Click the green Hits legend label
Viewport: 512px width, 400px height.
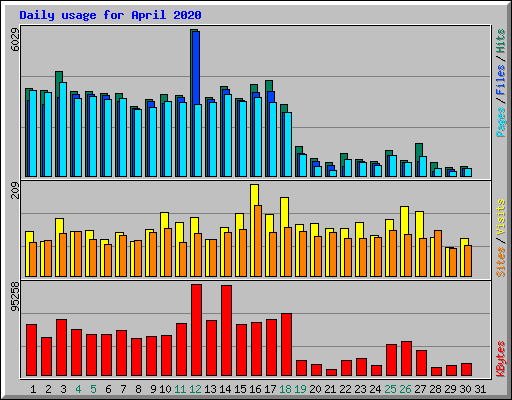(500, 41)
